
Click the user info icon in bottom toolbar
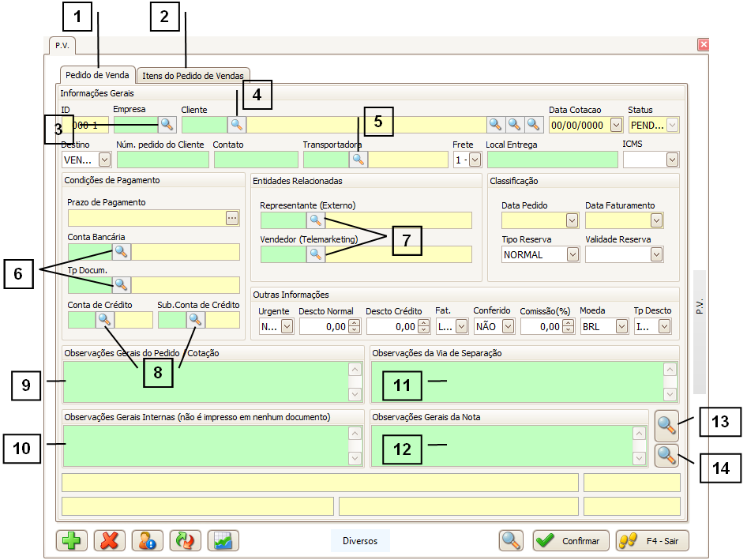tap(148, 540)
